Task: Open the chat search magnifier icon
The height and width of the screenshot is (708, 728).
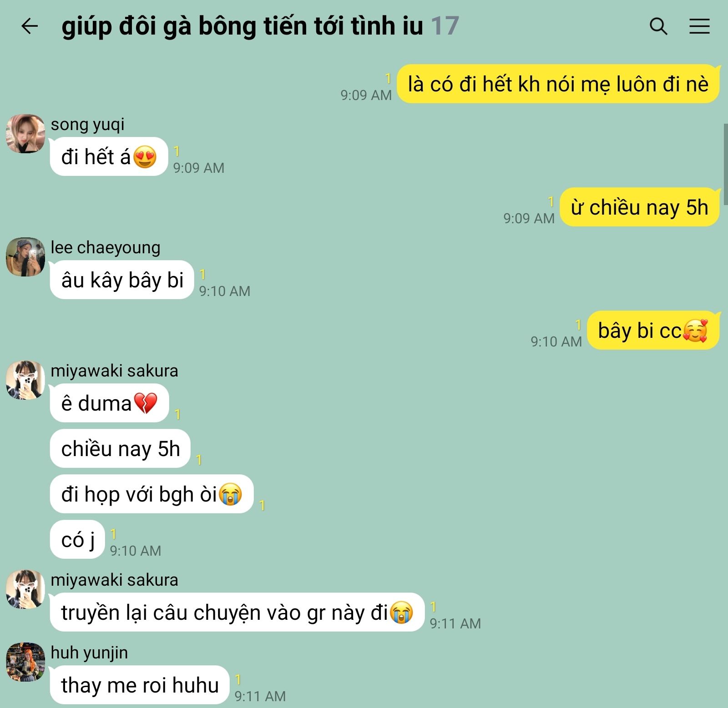Action: [x=658, y=26]
